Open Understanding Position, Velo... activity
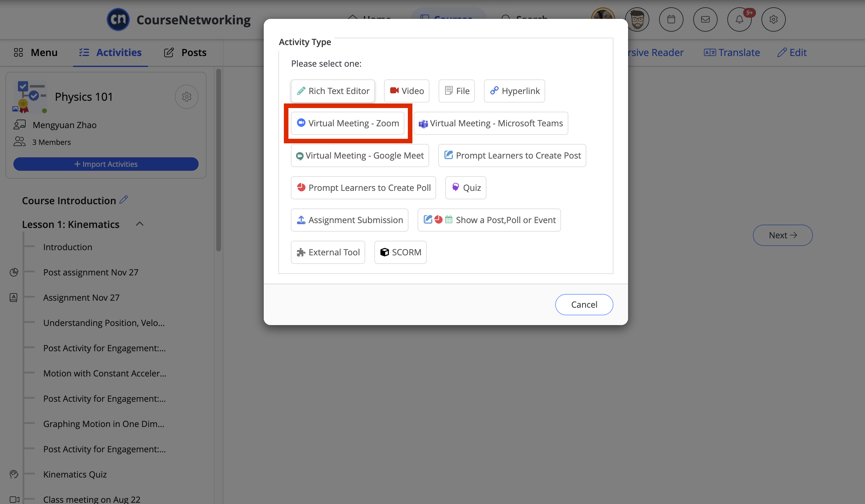This screenshot has height=504, width=865. click(104, 323)
